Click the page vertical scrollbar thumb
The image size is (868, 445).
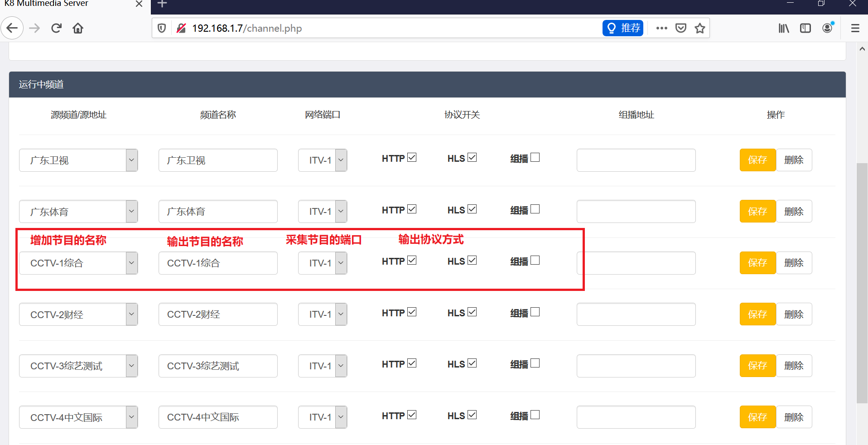click(x=862, y=283)
